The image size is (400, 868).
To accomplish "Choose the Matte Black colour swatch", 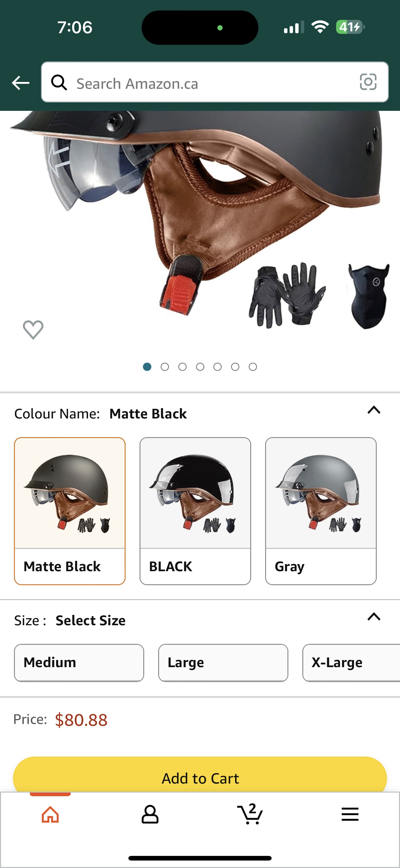I will [x=70, y=511].
